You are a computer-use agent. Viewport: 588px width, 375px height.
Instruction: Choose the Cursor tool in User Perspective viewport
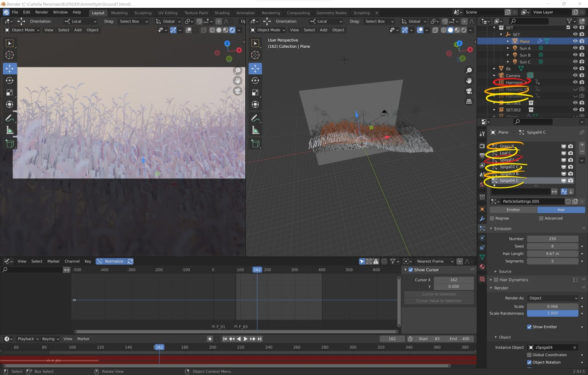(255, 55)
